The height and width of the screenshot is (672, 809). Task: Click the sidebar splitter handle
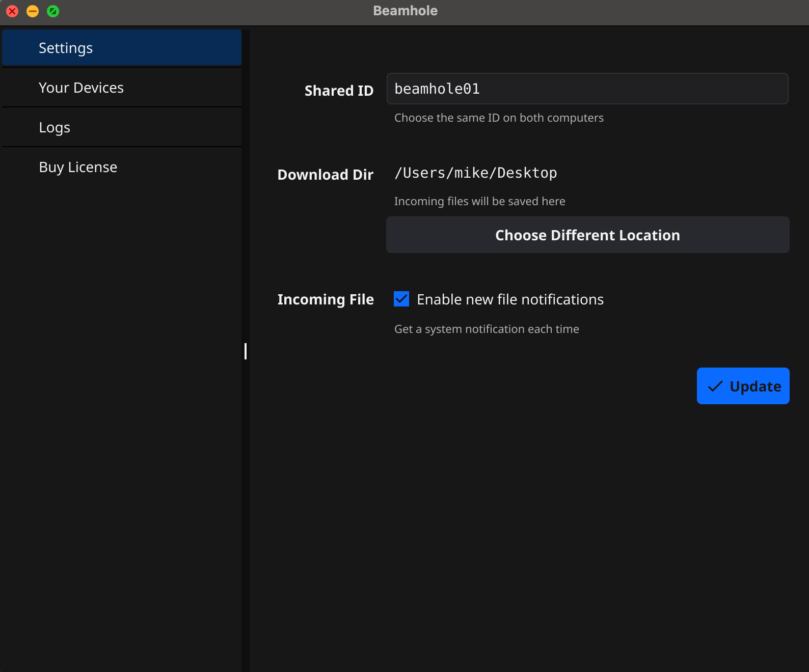pyautogui.click(x=246, y=351)
